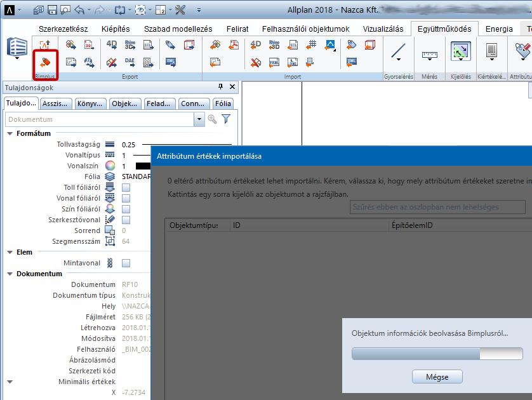The height and width of the screenshot is (400, 532).
Task: Toggle the Szín fóliáról checkbox
Action: pos(126,209)
